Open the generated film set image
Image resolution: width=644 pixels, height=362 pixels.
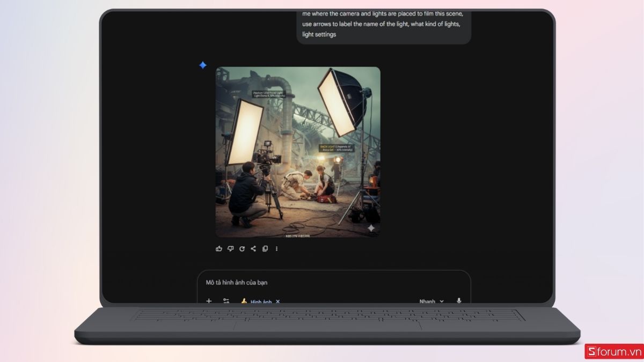298,161
